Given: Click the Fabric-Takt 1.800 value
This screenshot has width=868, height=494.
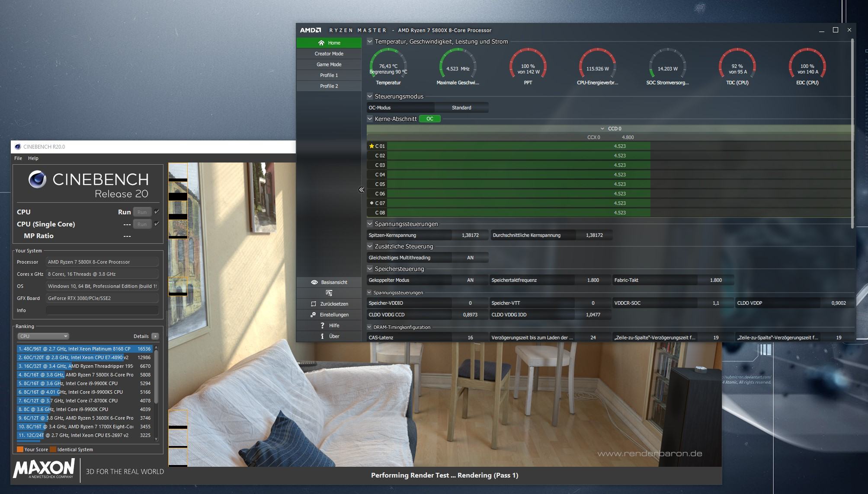Looking at the screenshot, I should 716,280.
